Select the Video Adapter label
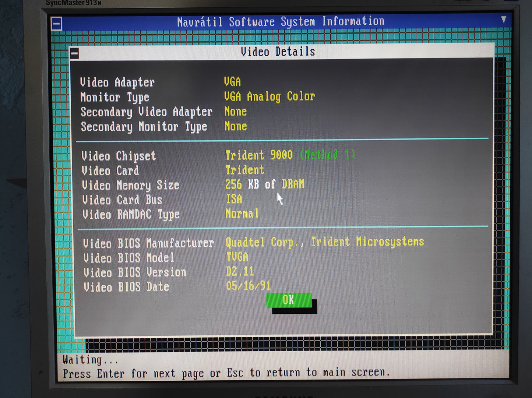 pyautogui.click(x=117, y=82)
